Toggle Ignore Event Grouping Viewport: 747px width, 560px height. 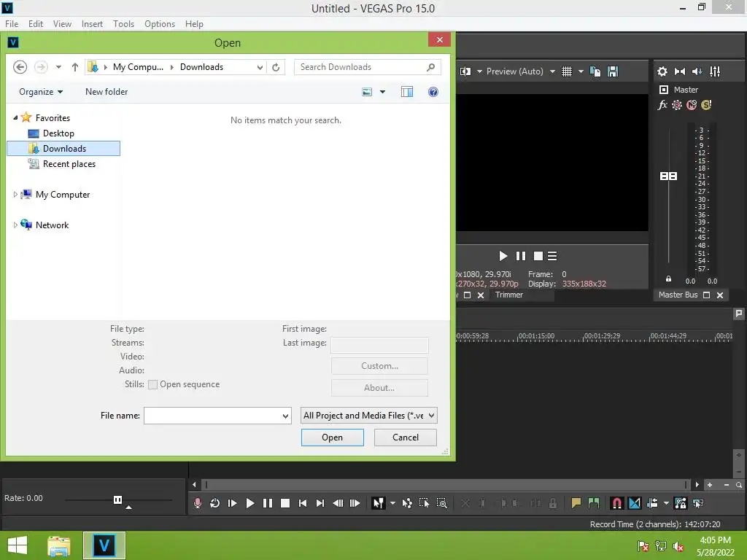point(698,503)
